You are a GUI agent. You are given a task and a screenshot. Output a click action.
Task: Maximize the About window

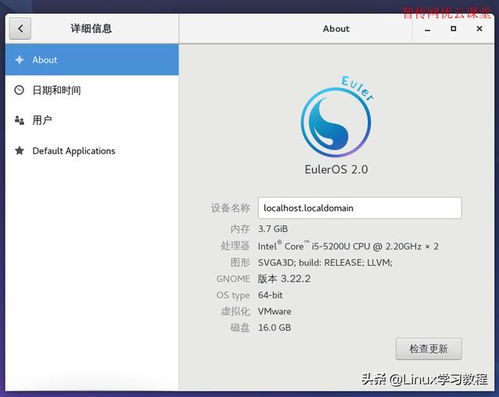453,29
